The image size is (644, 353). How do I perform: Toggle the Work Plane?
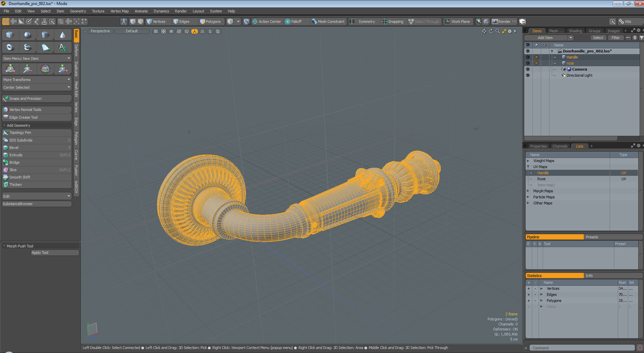458,22
